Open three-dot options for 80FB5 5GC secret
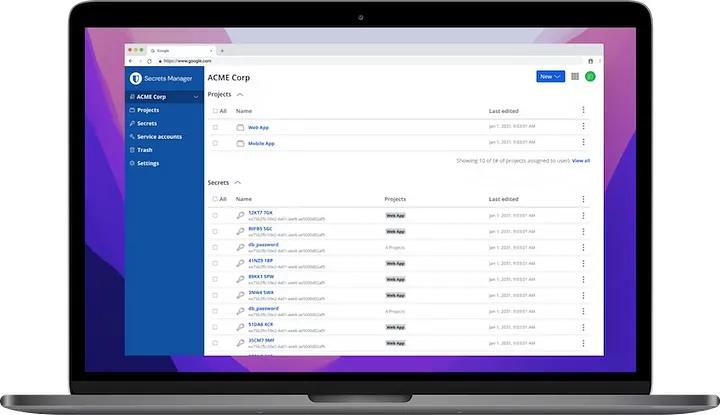720x415 pixels. [583, 230]
